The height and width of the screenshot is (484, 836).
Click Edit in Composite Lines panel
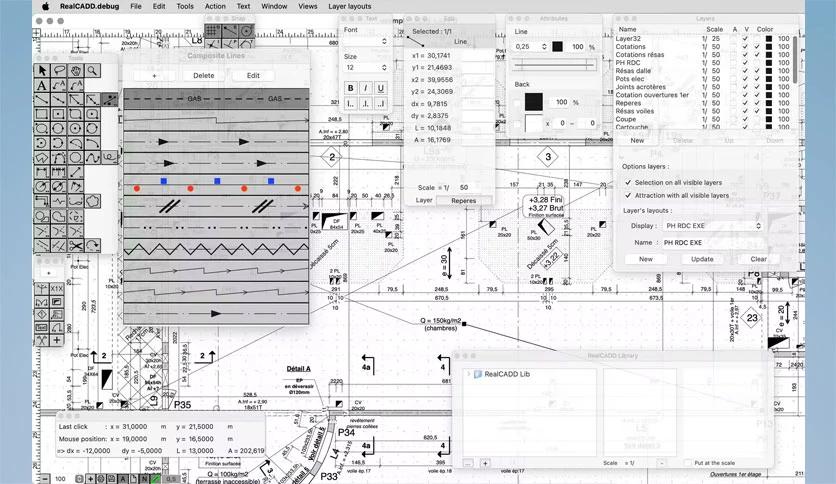pyautogui.click(x=253, y=76)
